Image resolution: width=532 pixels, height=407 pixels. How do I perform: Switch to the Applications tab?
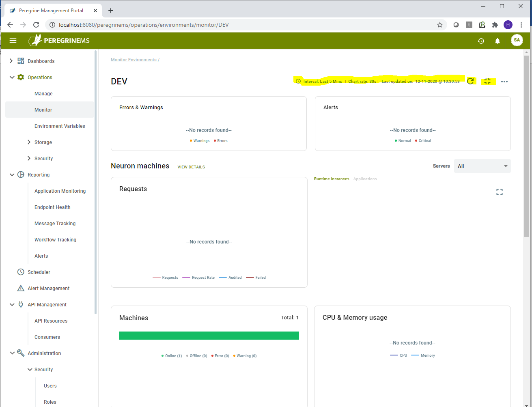[365, 179]
